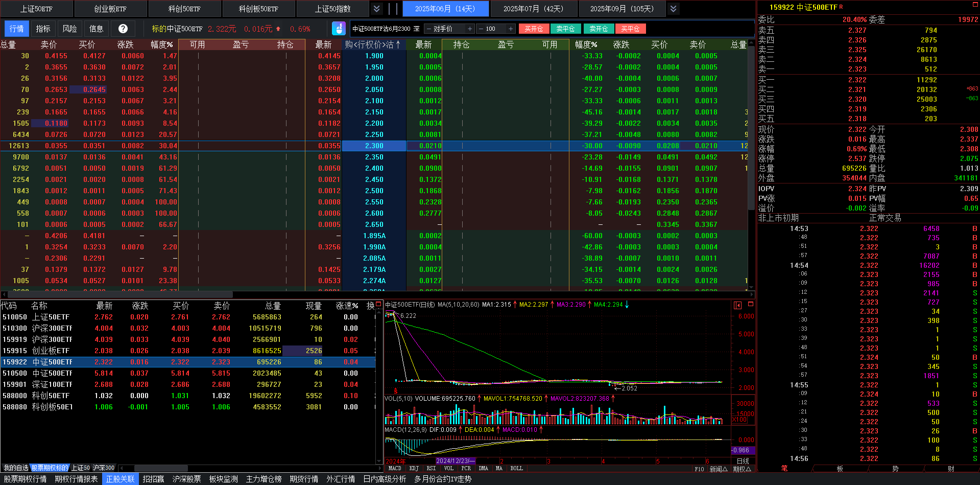980x485 pixels.
Task: Click the 指标 view button
Action: click(x=43, y=29)
